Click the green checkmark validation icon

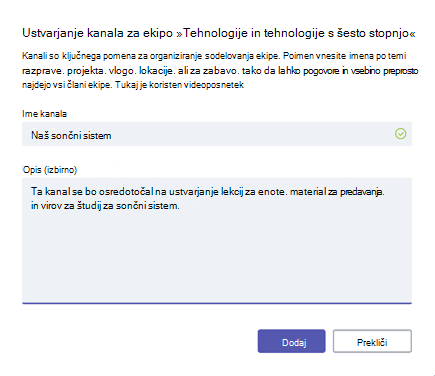[x=400, y=134]
